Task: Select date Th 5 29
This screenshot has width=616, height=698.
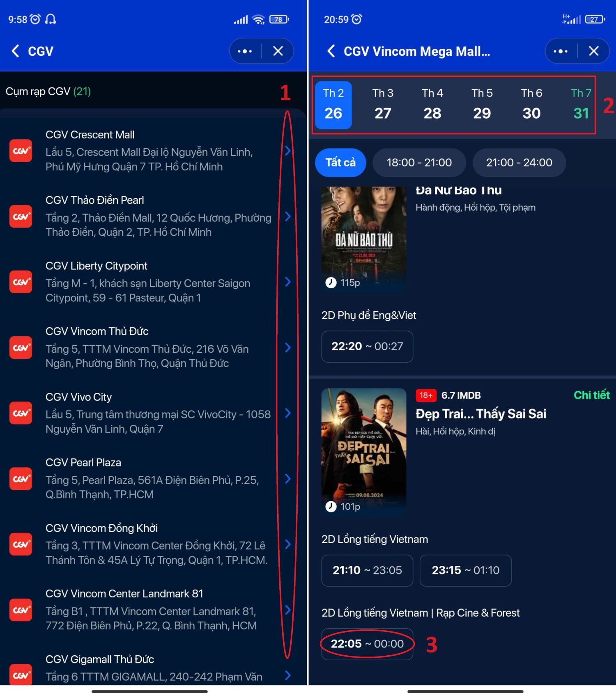Action: pos(482,105)
